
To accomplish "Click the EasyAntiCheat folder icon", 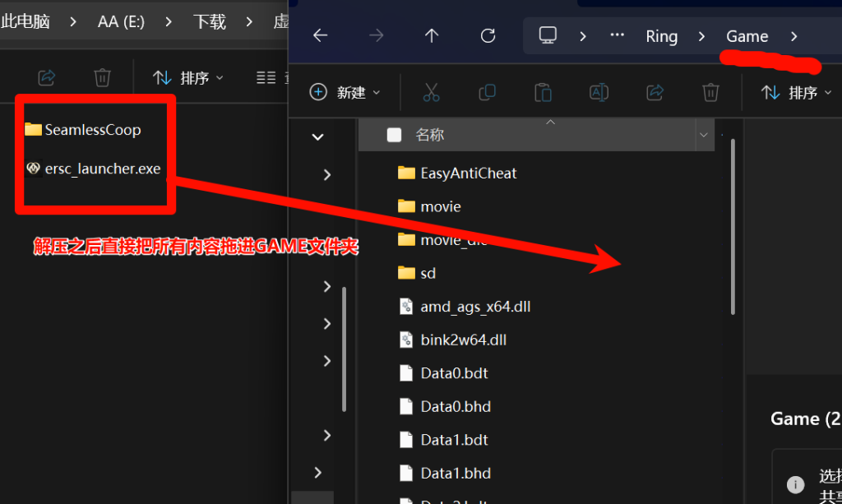I will tap(406, 173).
